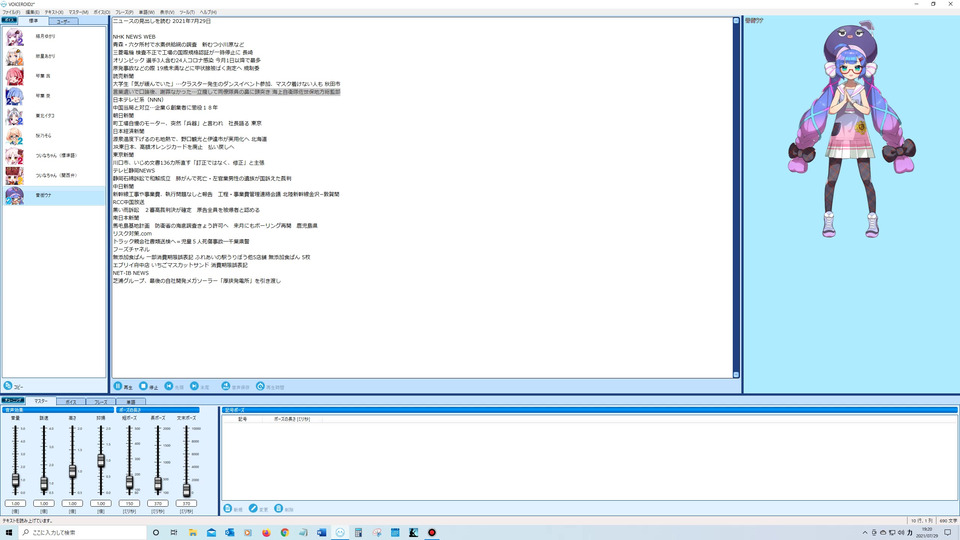Click the 'NET-IB NEWS' text line
The height and width of the screenshot is (540, 960).
[x=130, y=273]
